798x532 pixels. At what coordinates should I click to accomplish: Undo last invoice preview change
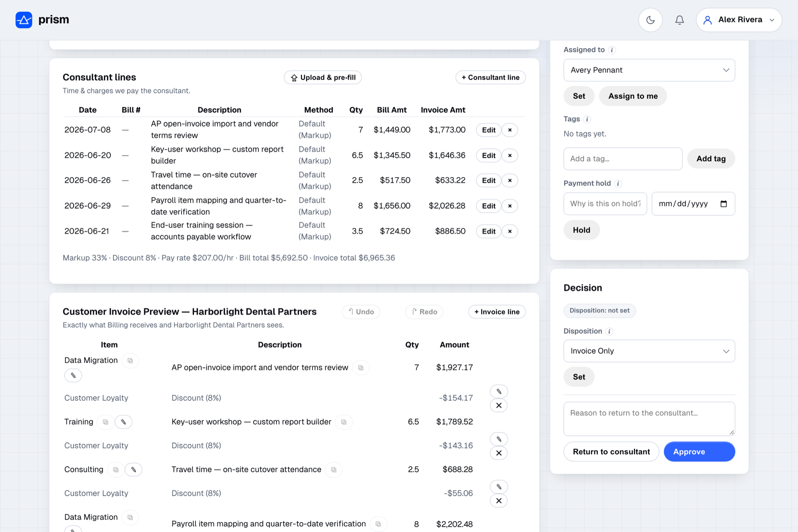click(361, 312)
